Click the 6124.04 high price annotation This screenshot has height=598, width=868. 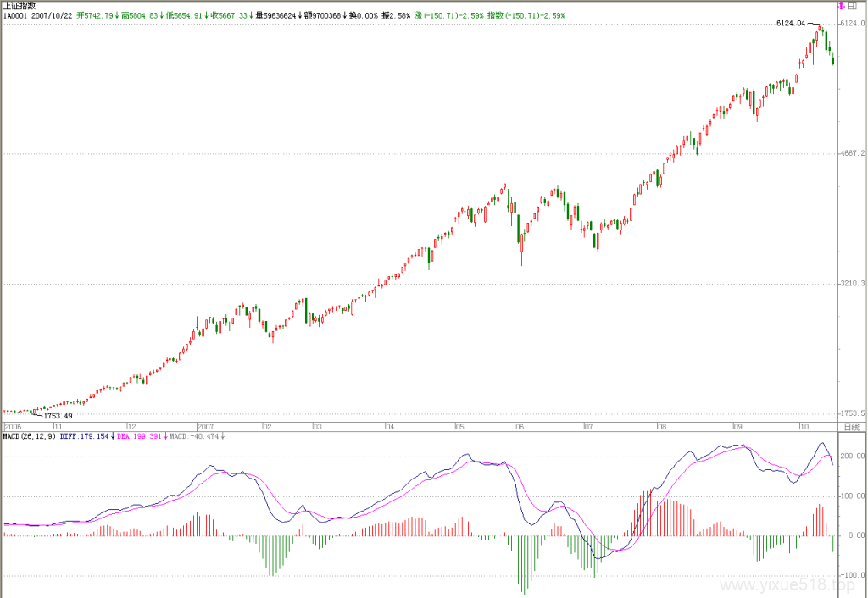(791, 23)
